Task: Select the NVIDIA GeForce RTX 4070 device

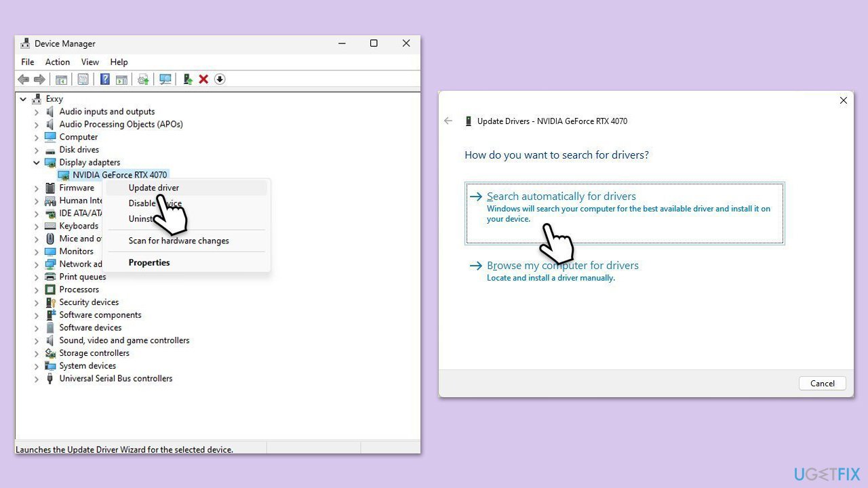Action: pyautogui.click(x=119, y=175)
